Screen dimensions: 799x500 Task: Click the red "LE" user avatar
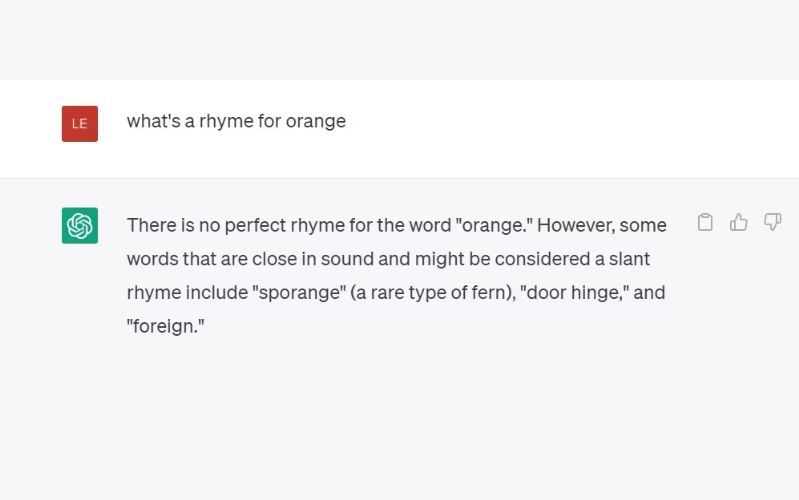tap(80, 124)
